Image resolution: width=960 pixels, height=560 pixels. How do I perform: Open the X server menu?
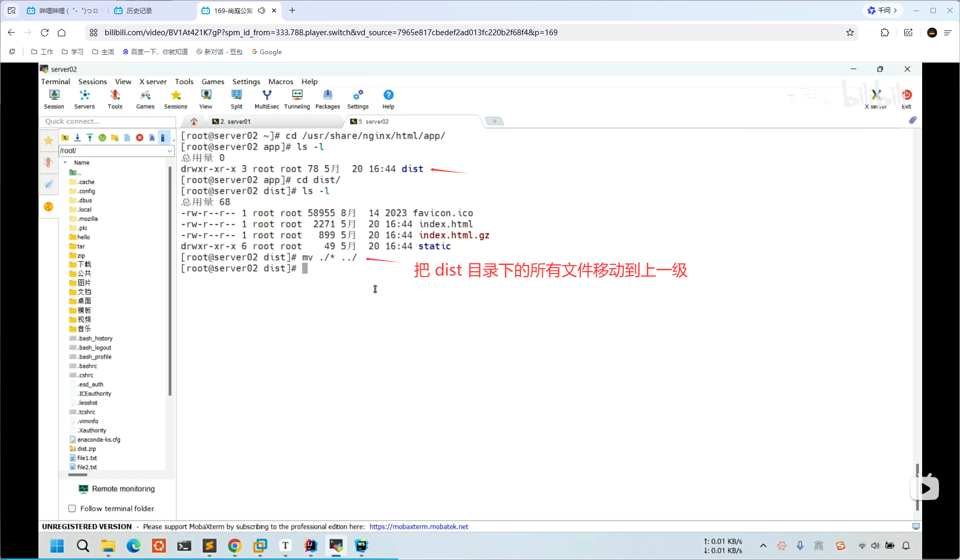point(153,82)
